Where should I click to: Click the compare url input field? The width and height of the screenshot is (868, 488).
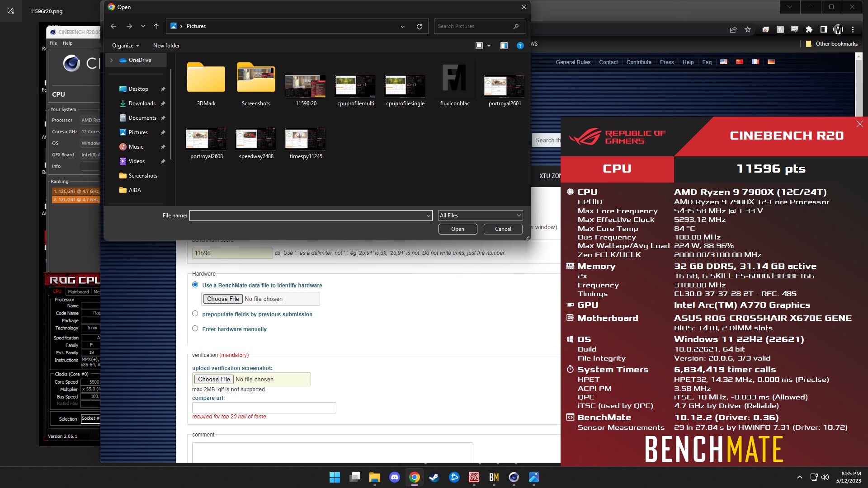point(264,408)
